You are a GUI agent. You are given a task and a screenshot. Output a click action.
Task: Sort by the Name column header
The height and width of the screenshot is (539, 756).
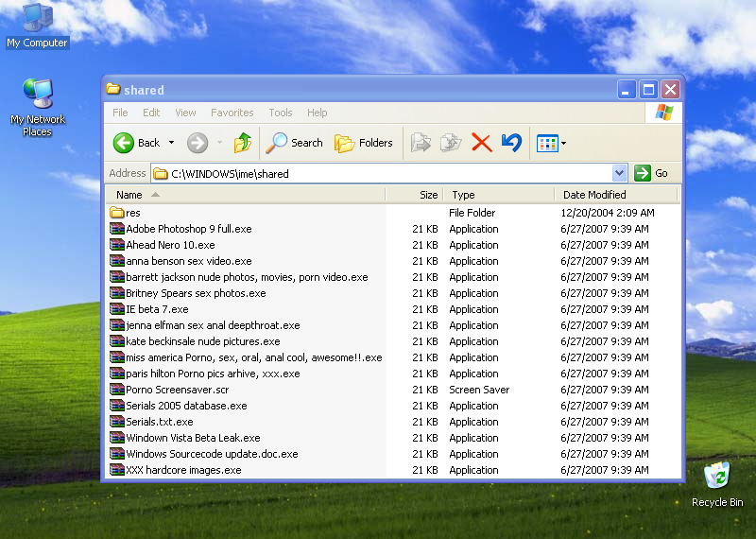[x=246, y=195]
